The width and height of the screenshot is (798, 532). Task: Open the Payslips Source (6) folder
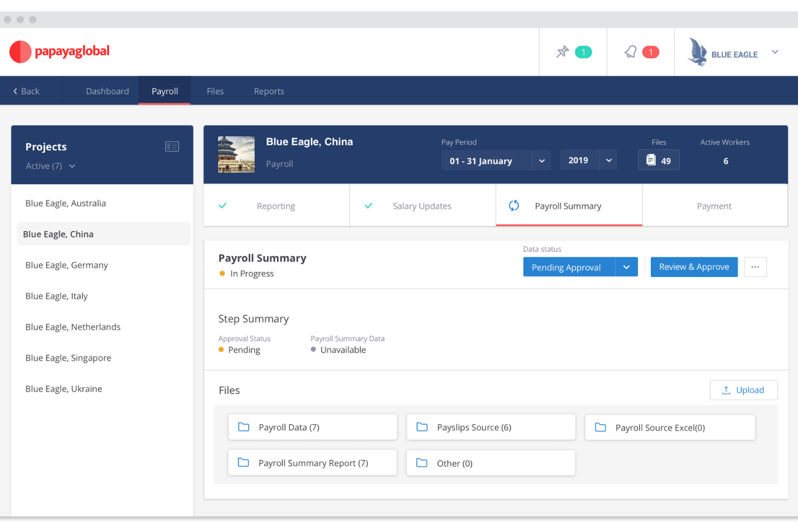point(491,427)
